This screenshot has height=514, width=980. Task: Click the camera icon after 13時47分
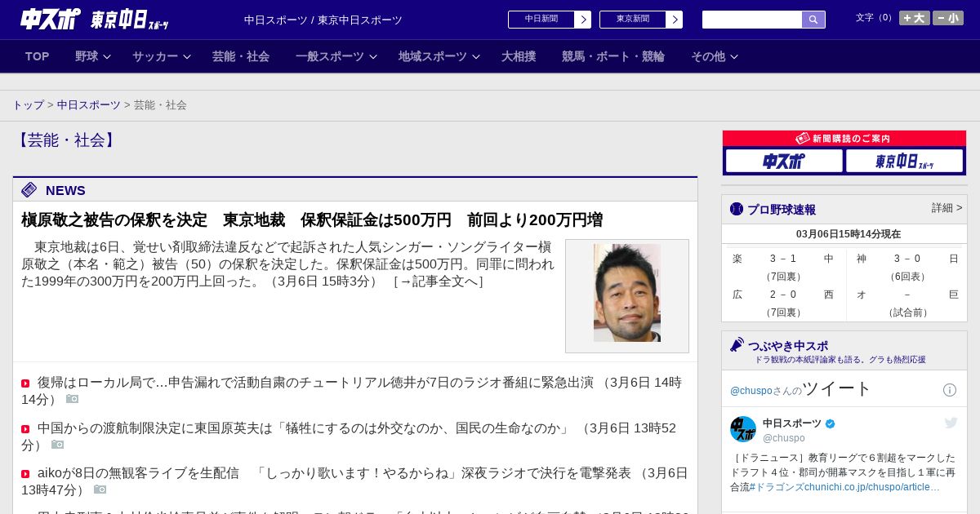[x=100, y=490]
